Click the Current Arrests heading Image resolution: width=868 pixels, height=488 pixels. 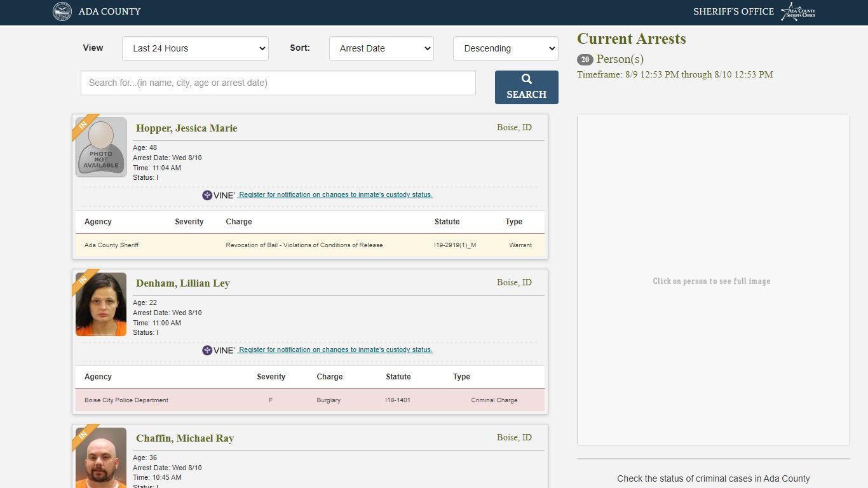pyautogui.click(x=632, y=39)
